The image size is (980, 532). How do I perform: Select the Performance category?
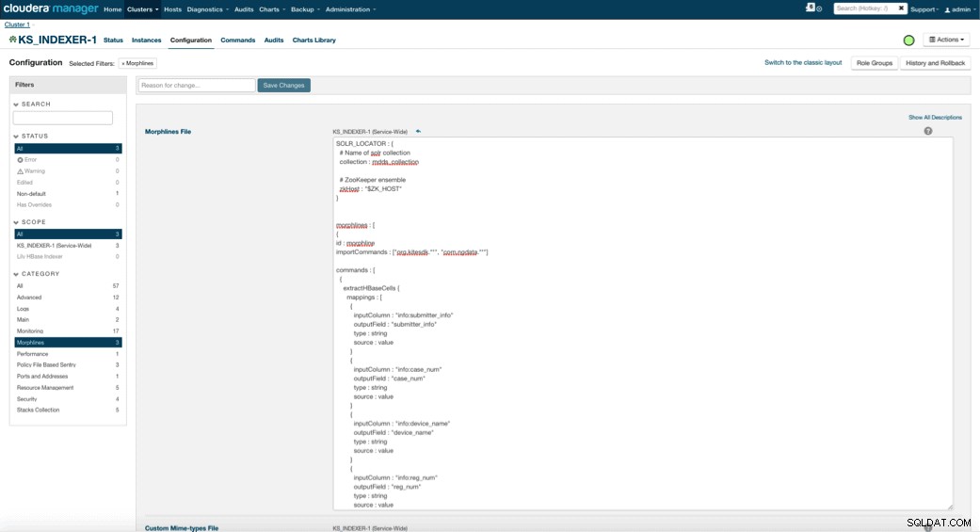tap(68, 353)
